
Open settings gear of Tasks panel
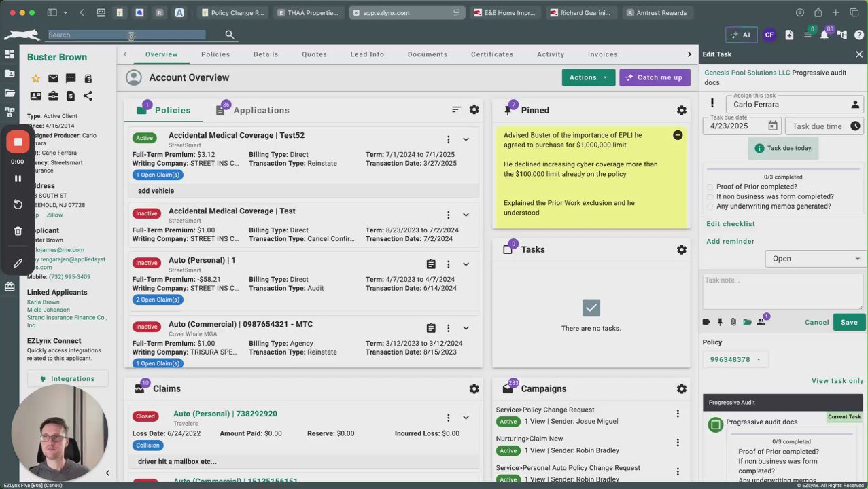(682, 250)
